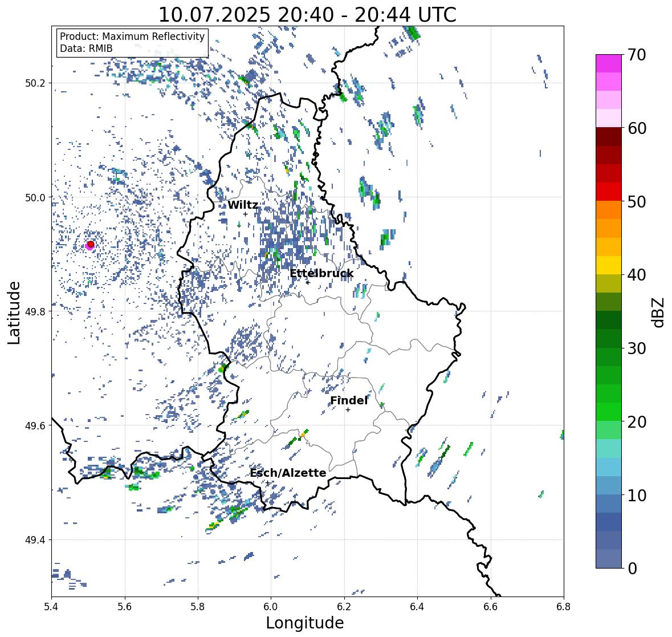Click the dBZ colorbar label
This screenshot has width=672, height=637.
pos(659,312)
